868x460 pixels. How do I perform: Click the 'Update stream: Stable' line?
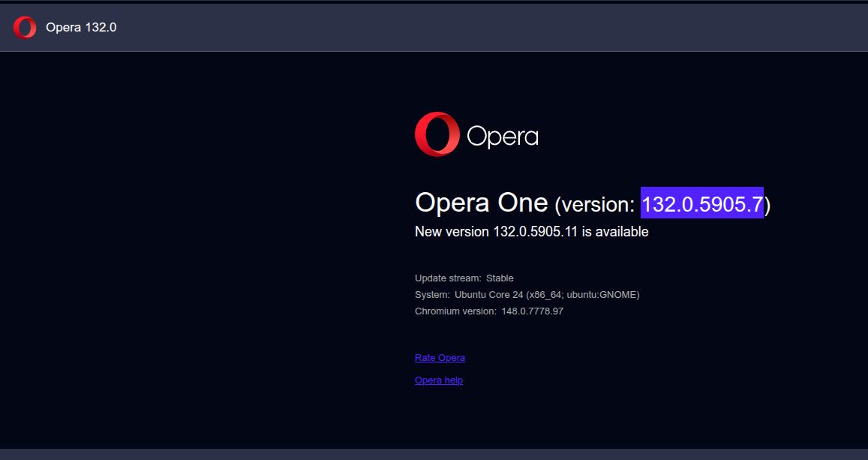click(x=464, y=278)
